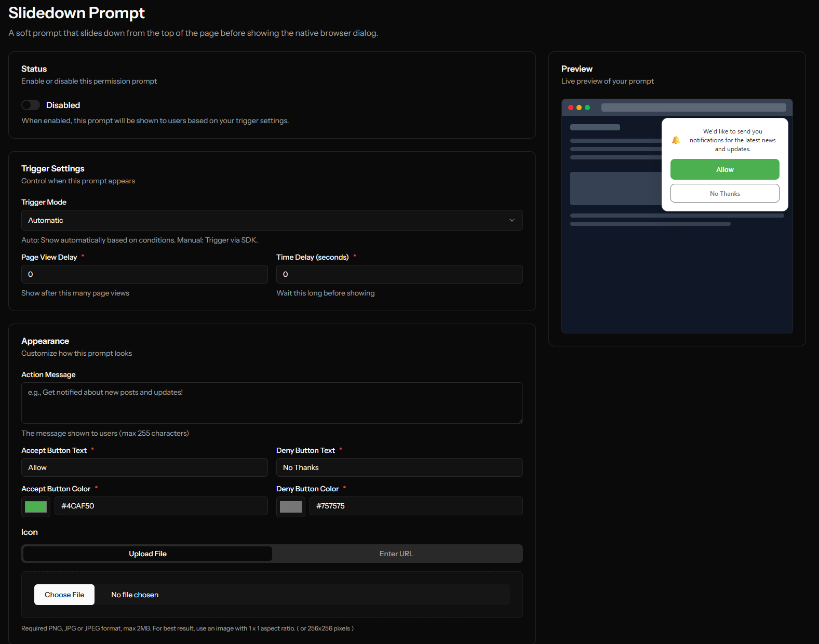This screenshot has width=819, height=644.
Task: Click the preview browser address bar
Action: click(x=693, y=108)
